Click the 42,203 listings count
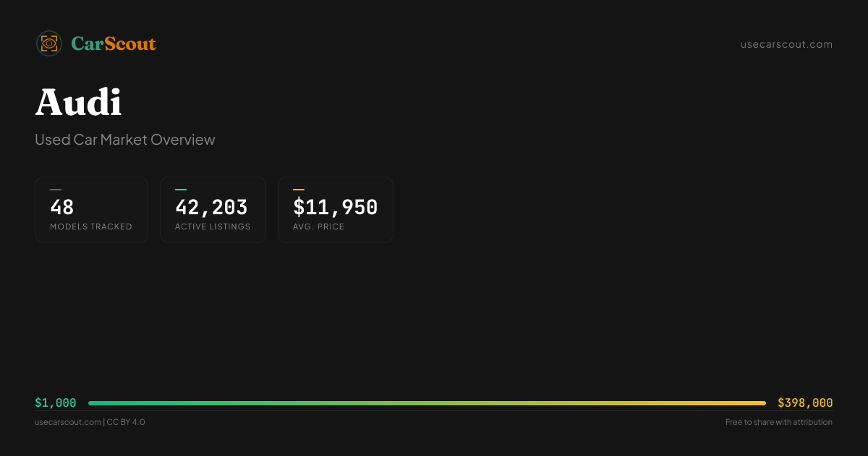868x456 pixels. point(211,208)
